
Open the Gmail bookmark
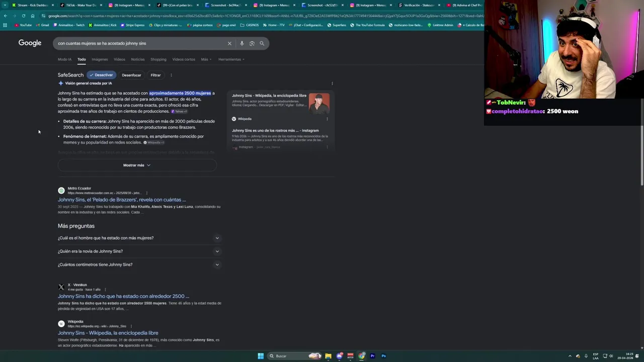tap(43, 25)
